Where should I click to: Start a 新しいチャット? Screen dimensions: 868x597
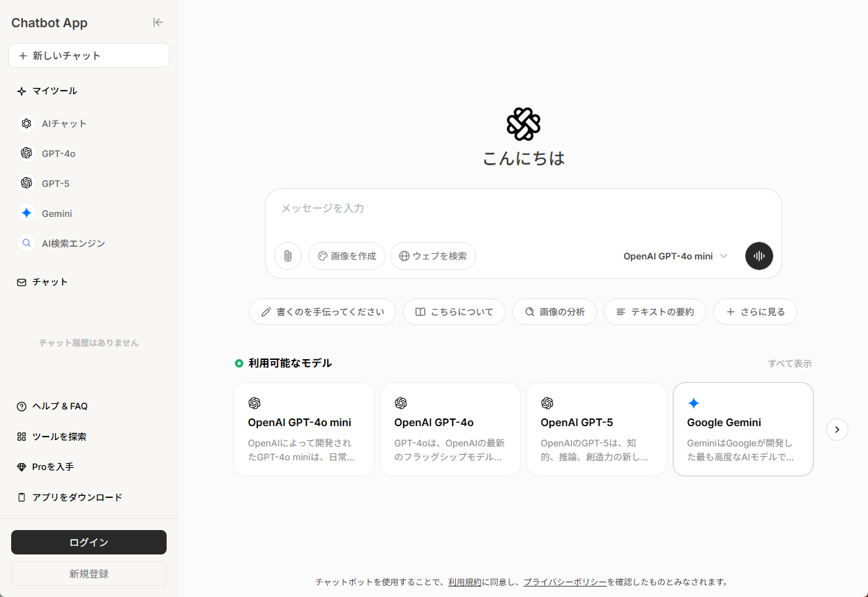89,56
